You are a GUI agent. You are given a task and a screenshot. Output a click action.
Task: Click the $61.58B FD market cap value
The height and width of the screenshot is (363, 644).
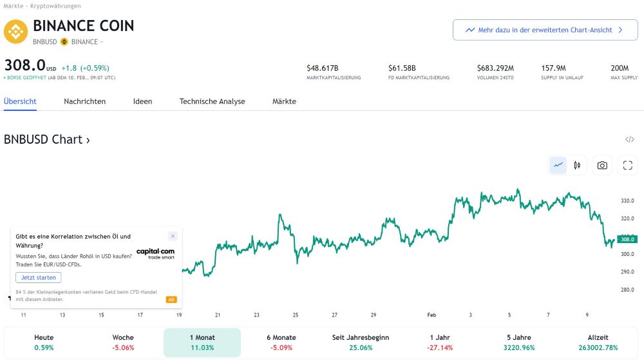click(x=402, y=68)
